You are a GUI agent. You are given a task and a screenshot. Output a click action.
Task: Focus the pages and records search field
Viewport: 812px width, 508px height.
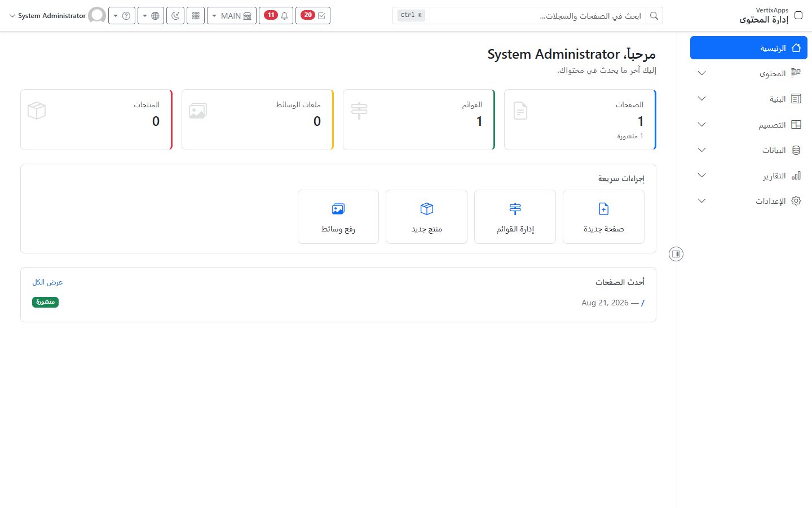[x=537, y=16]
